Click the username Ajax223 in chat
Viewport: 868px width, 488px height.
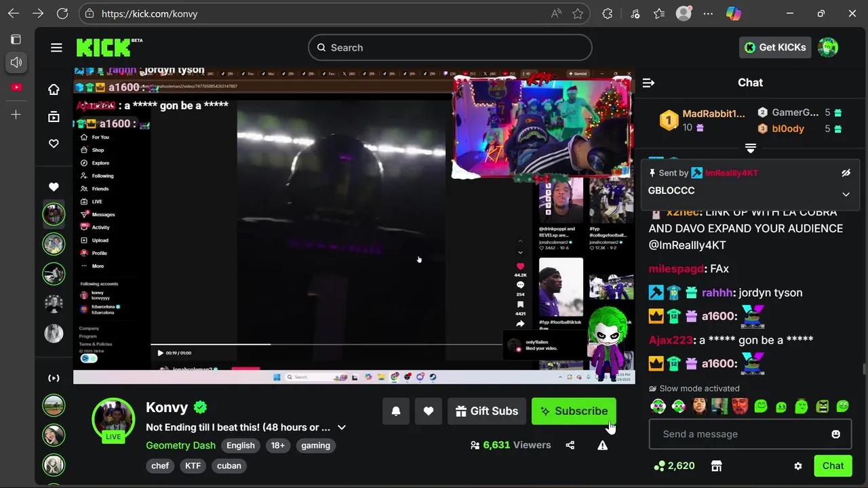click(x=671, y=340)
